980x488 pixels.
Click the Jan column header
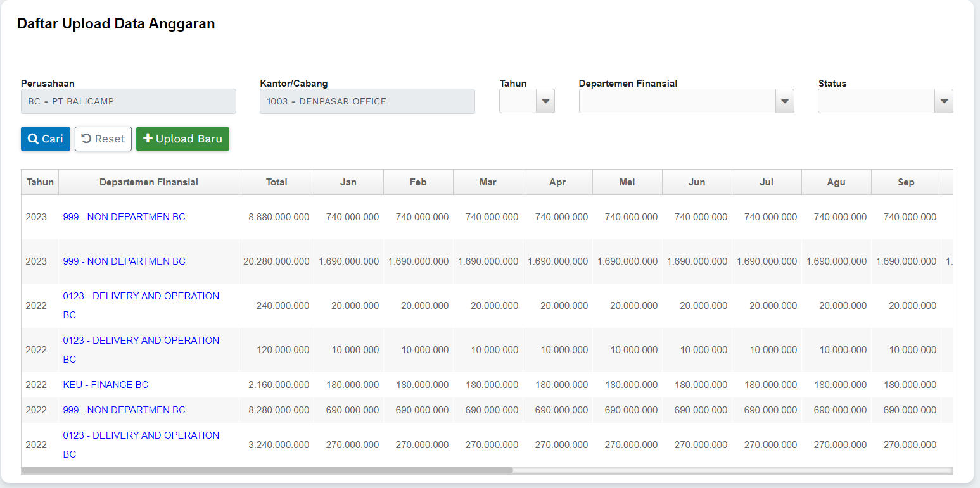click(348, 182)
